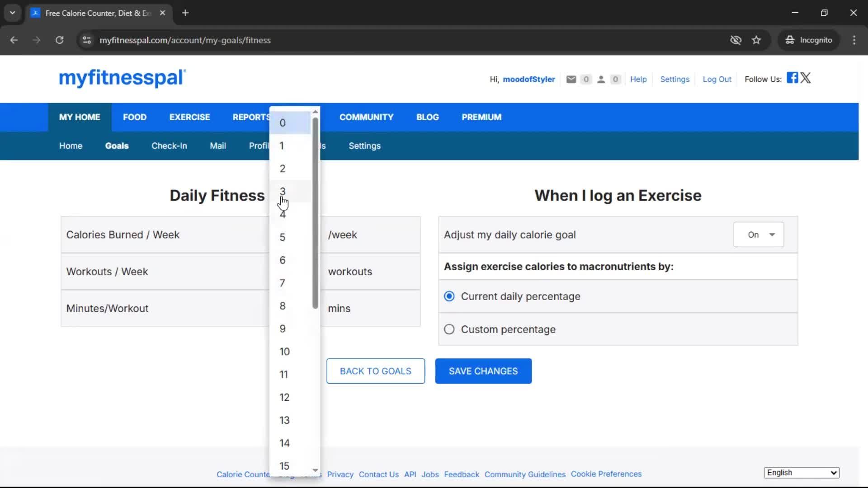
Task: Open the EXERCISE main tab
Action: pos(189,117)
